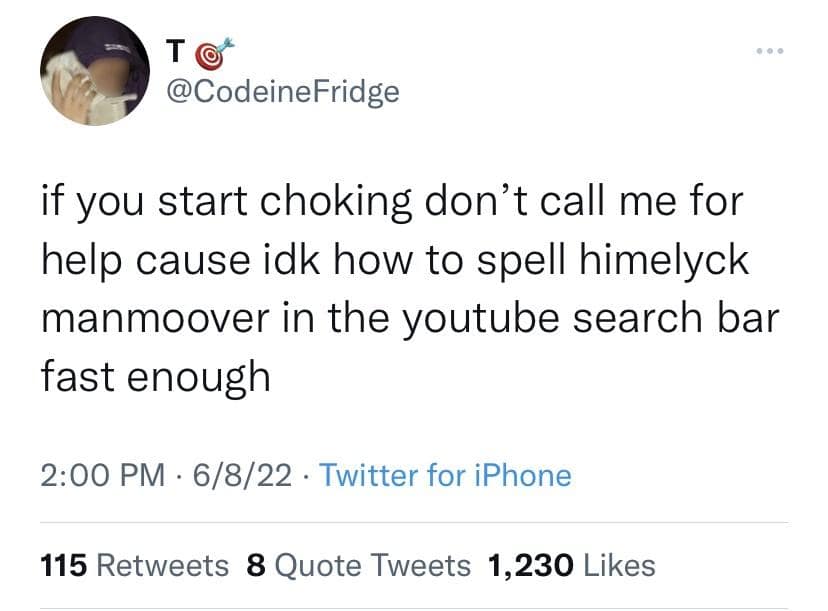
Task: Click the 115 retweet count number
Action: pos(62,566)
